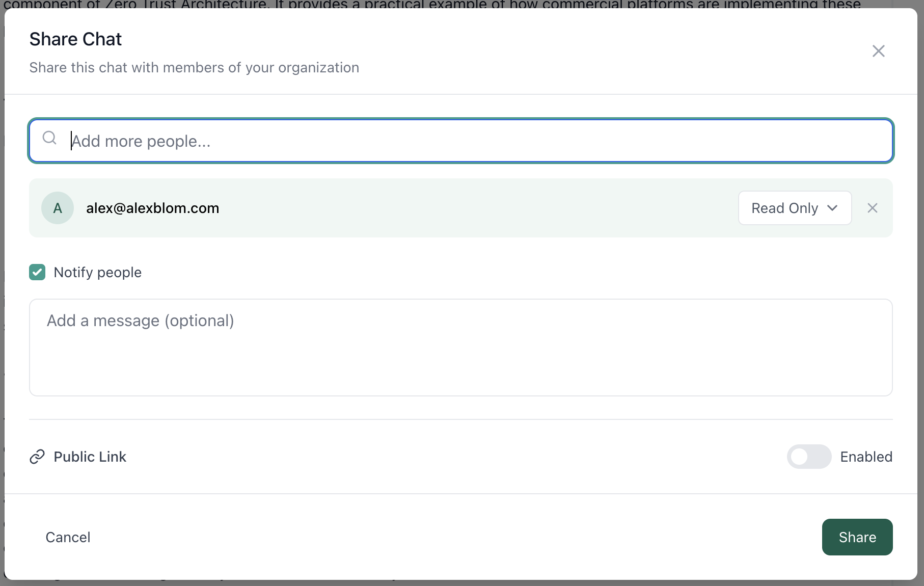
Task: Toggle the switch beside Enabled label
Action: click(809, 457)
